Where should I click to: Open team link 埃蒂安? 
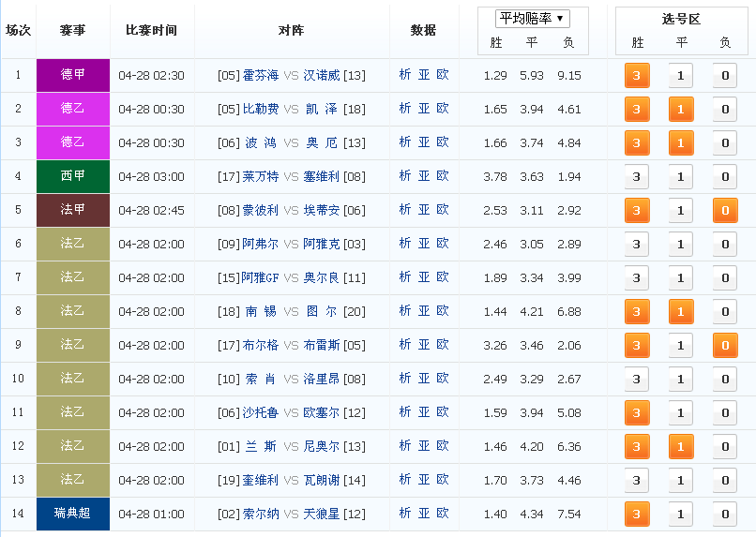point(322,210)
